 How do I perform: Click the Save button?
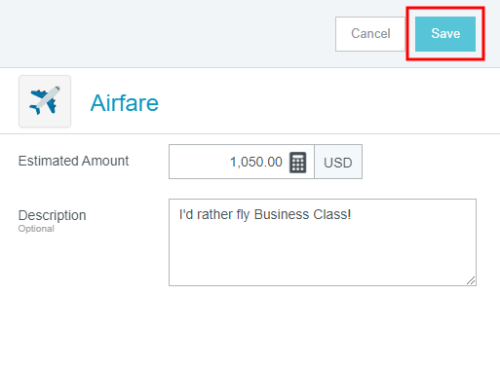click(x=445, y=34)
